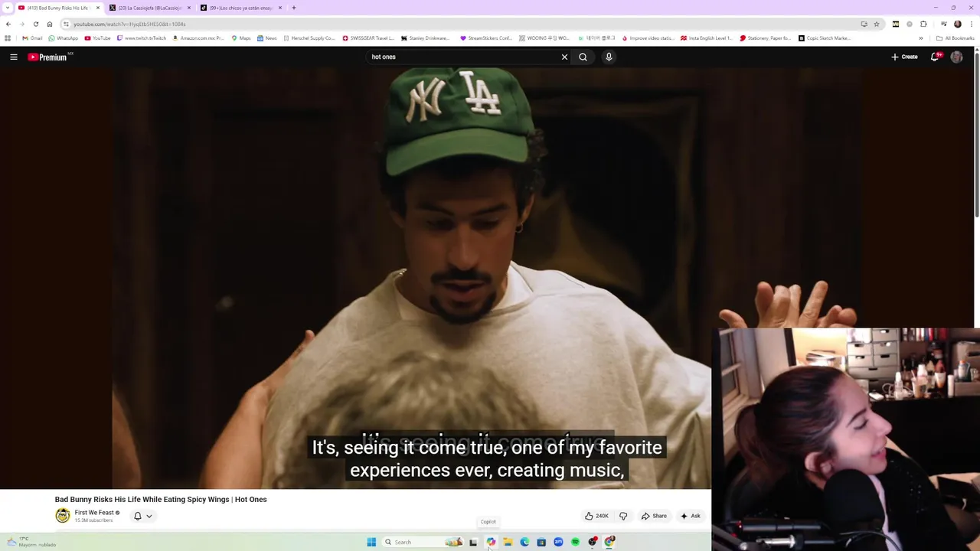Open the Herschel Supply Co bookmark

309,38
